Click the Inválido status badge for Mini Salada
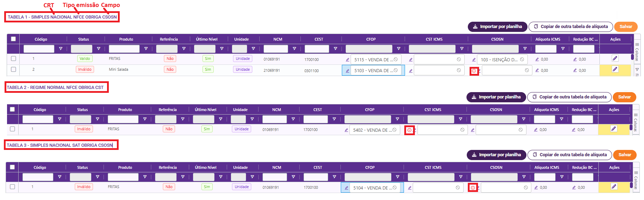 pyautogui.click(x=85, y=69)
